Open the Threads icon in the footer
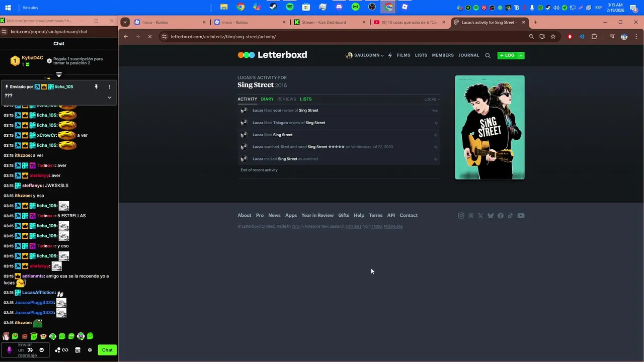This screenshot has width=644, height=362. pyautogui.click(x=471, y=216)
